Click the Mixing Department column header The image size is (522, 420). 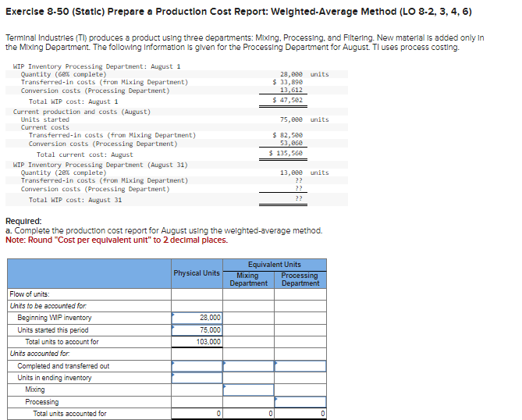pos(248,279)
